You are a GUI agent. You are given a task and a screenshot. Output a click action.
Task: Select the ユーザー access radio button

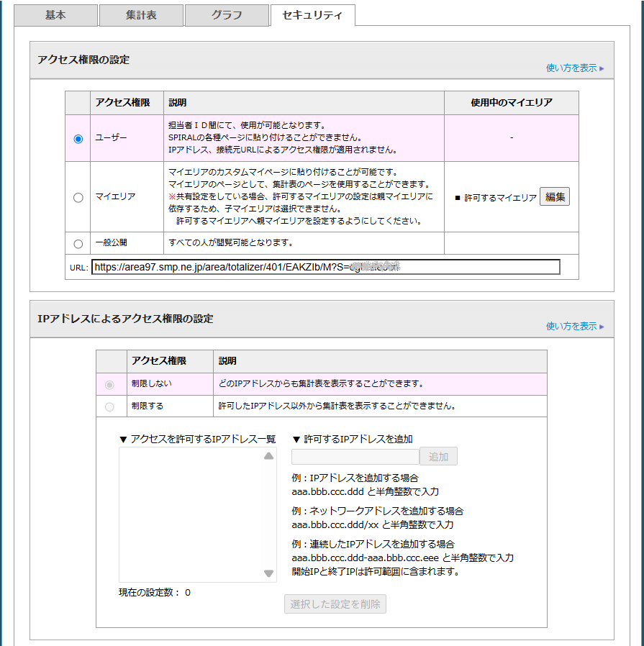[x=78, y=139]
